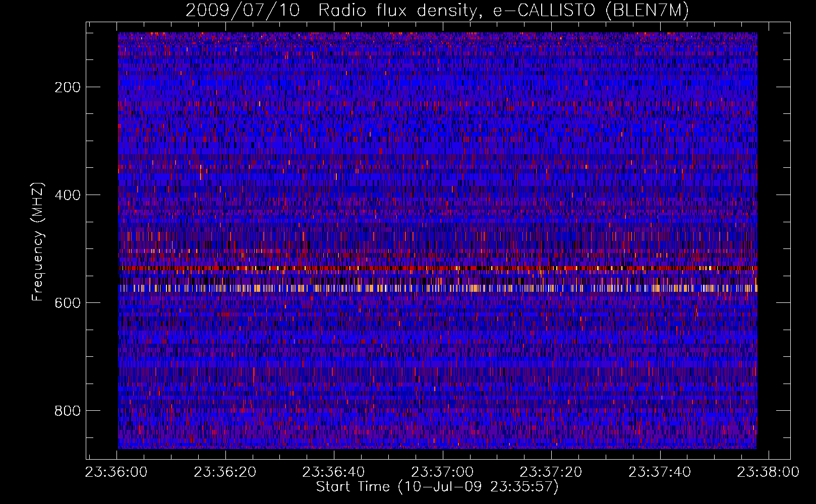Click the 200 frequency tick label
This screenshot has height=504, width=816.
coord(68,87)
